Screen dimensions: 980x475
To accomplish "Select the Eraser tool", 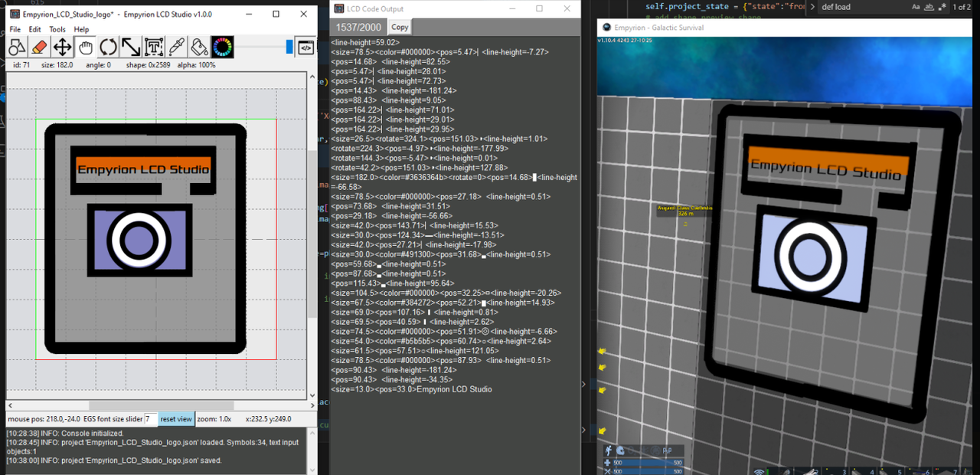I will pyautogui.click(x=40, y=47).
